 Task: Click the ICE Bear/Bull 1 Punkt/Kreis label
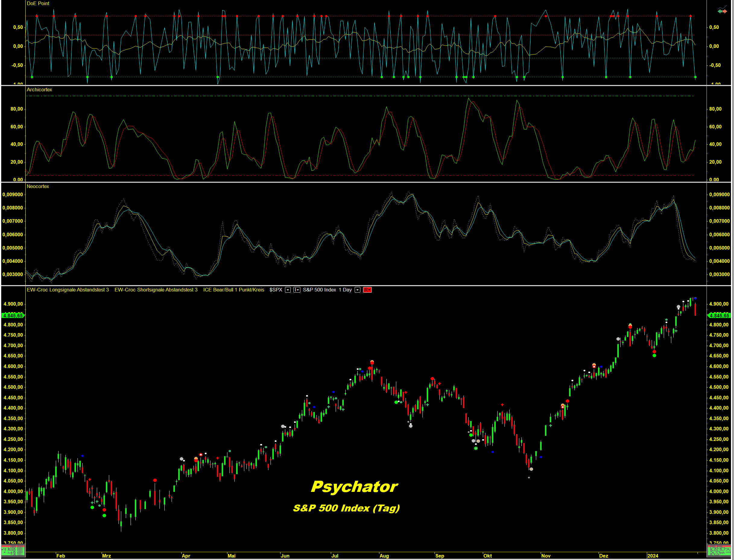tap(233, 290)
